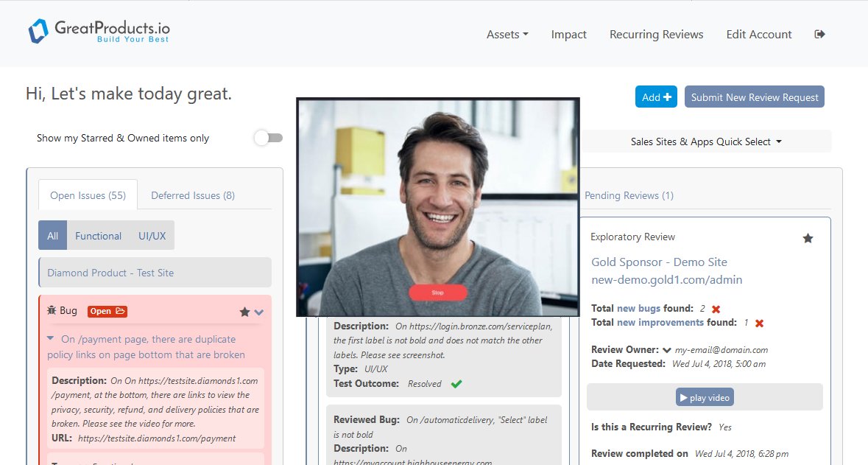868x465 pixels.
Task: Click the webcam video of smiling man
Action: click(x=438, y=207)
